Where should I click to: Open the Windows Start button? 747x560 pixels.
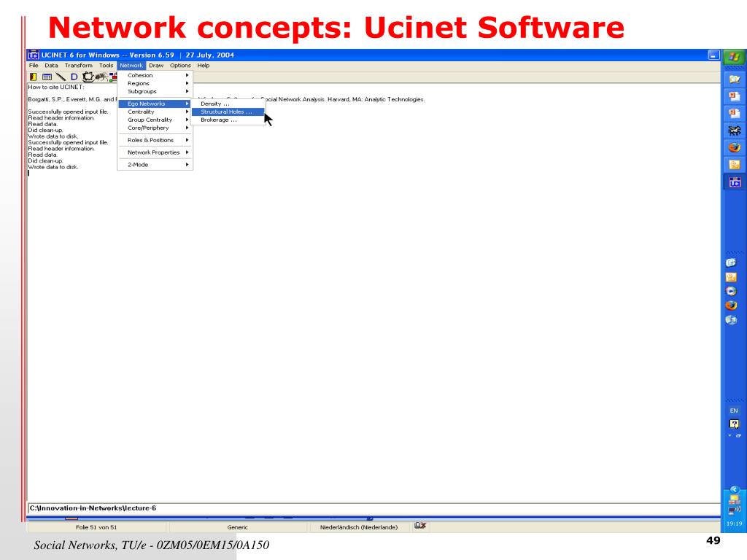click(x=734, y=57)
